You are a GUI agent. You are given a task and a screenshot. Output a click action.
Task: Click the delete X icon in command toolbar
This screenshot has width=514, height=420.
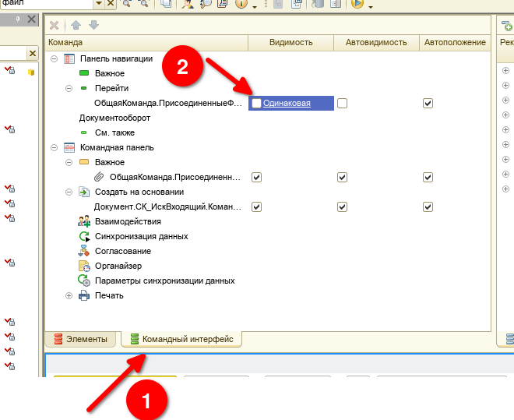[54, 25]
